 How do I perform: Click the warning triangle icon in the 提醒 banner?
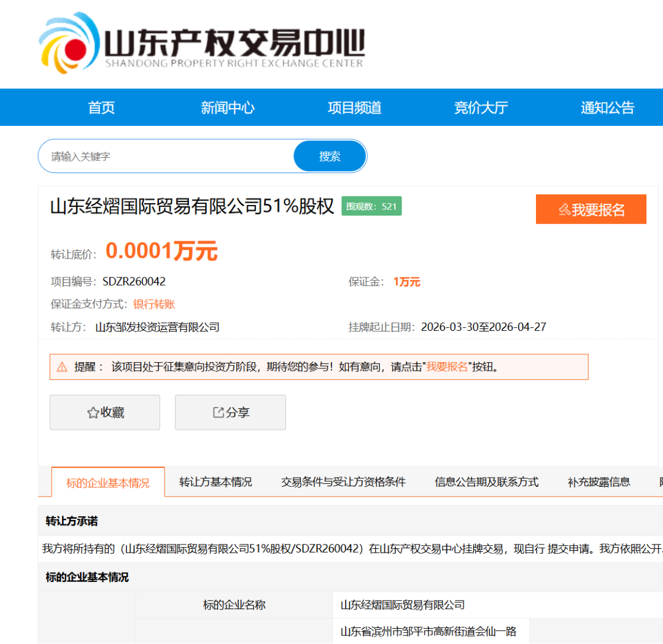point(61,367)
